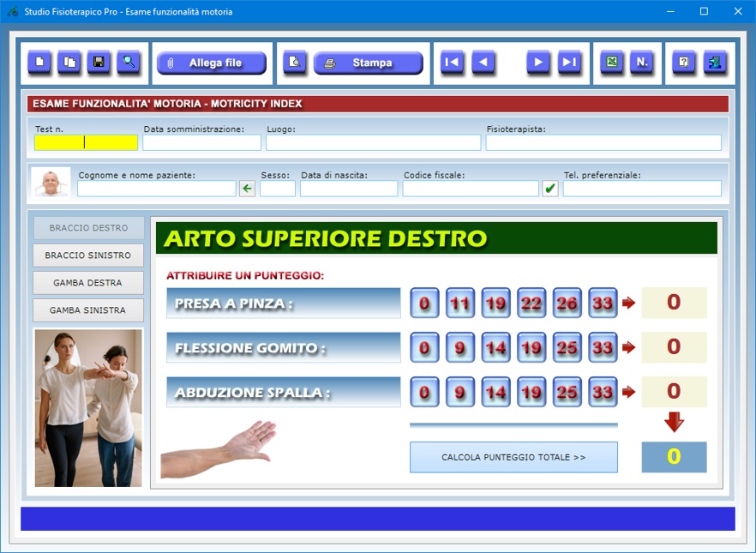The width and height of the screenshot is (756, 553).
Task: Click the Presa a pinza result box
Action: 674,303
